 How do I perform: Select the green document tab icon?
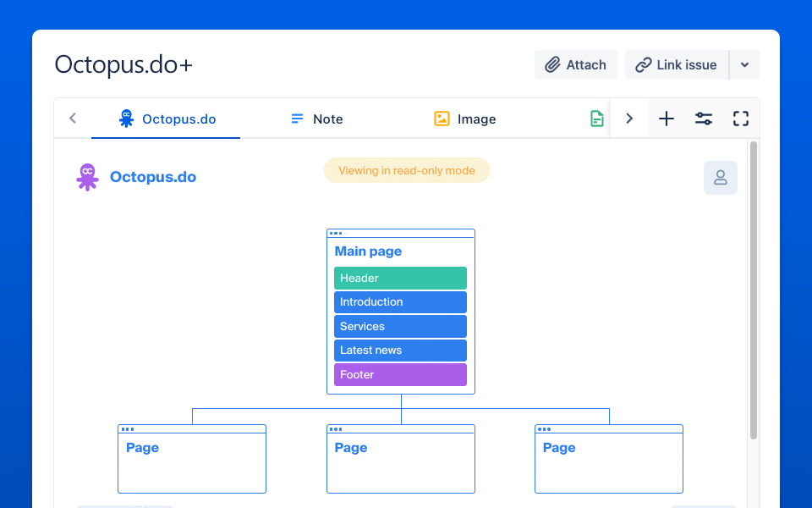596,119
